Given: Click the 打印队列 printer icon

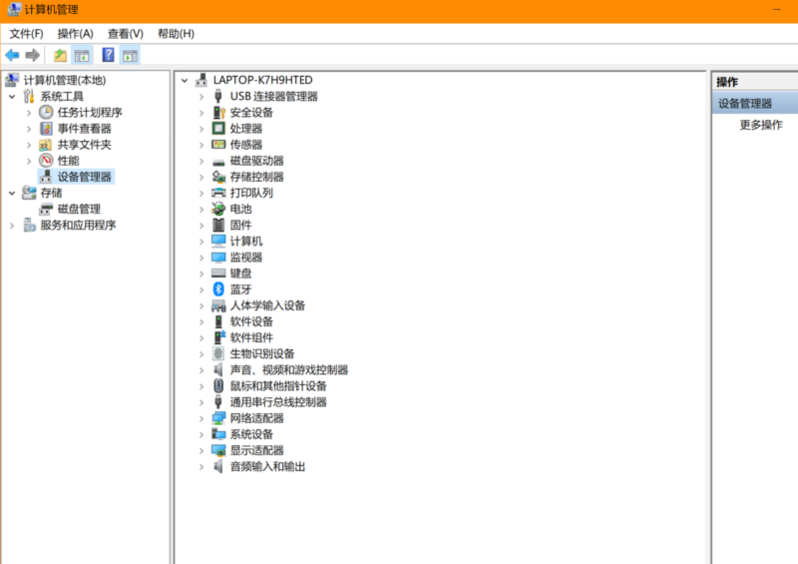Looking at the screenshot, I should (x=219, y=193).
